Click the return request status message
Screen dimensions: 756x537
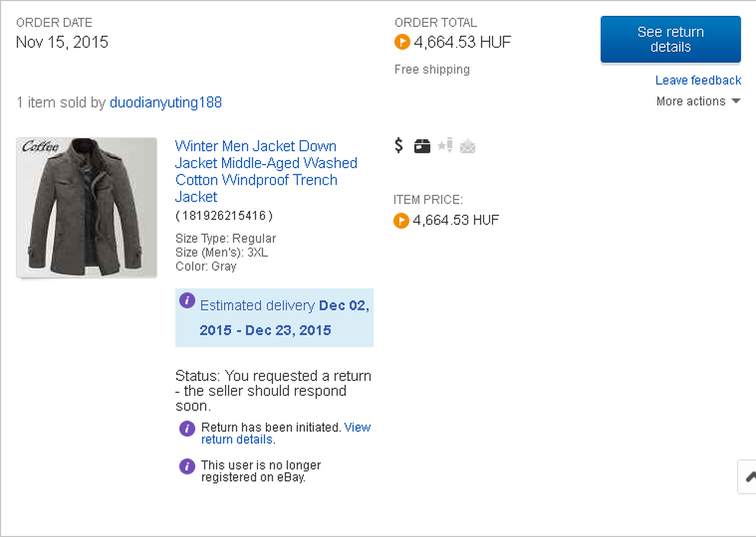coord(273,391)
